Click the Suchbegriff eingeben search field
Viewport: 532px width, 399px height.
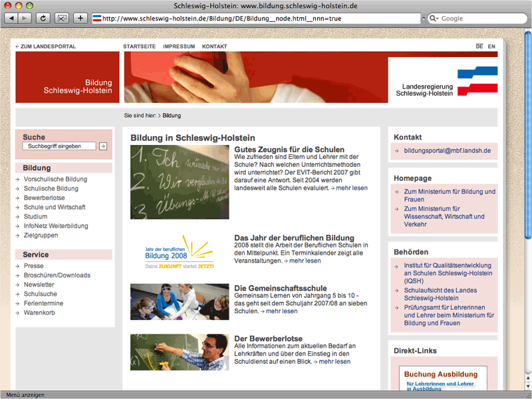tap(59, 146)
